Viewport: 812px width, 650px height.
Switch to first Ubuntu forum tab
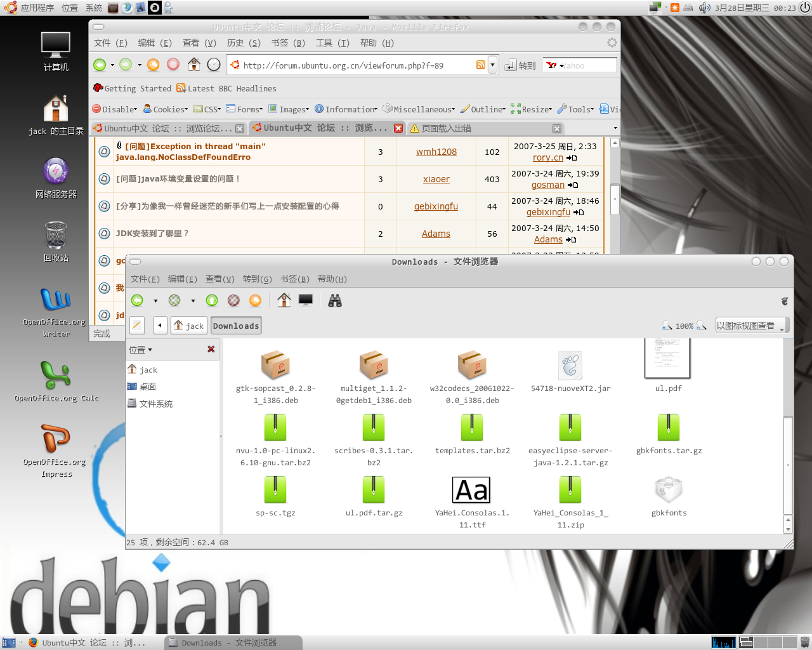pos(169,128)
